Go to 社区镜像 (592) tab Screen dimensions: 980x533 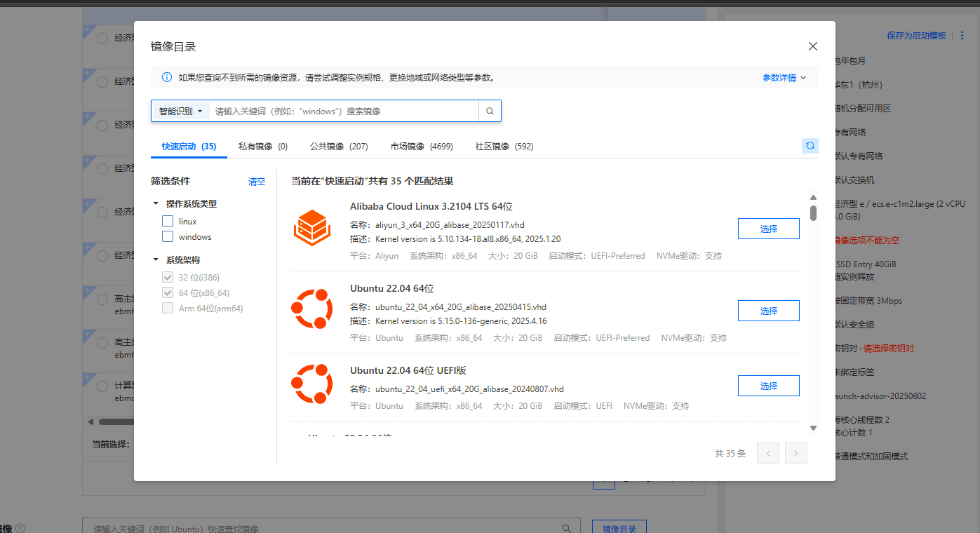[504, 147]
